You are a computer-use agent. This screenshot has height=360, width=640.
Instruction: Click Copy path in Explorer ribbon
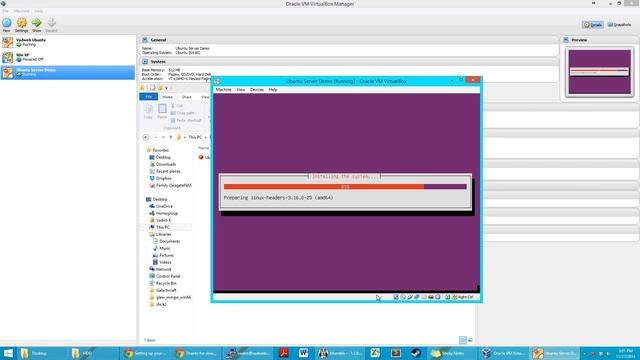[182, 113]
